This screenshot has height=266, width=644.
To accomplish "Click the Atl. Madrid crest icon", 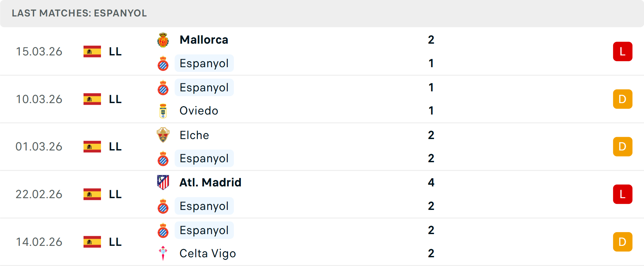I will tap(163, 182).
